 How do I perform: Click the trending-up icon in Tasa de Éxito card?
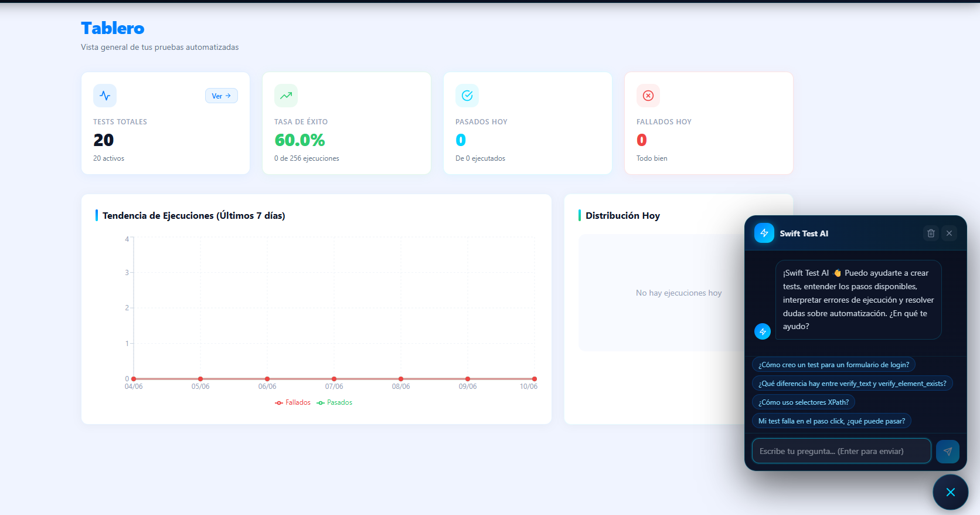(286, 96)
